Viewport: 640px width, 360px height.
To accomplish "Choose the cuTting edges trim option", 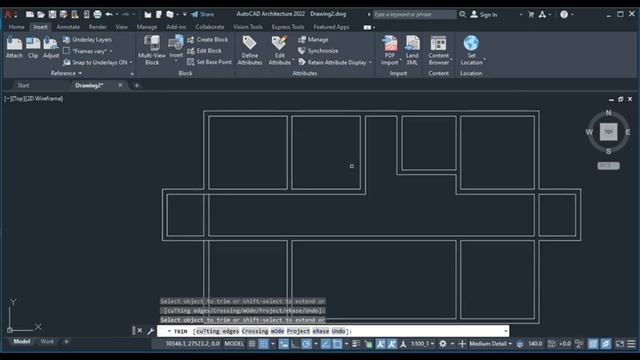I will tap(218, 331).
